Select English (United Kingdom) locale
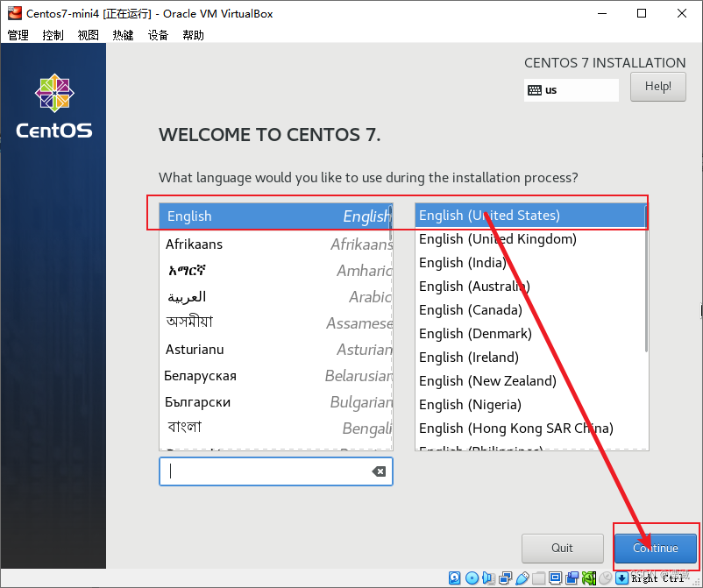The image size is (703, 588). (530, 239)
